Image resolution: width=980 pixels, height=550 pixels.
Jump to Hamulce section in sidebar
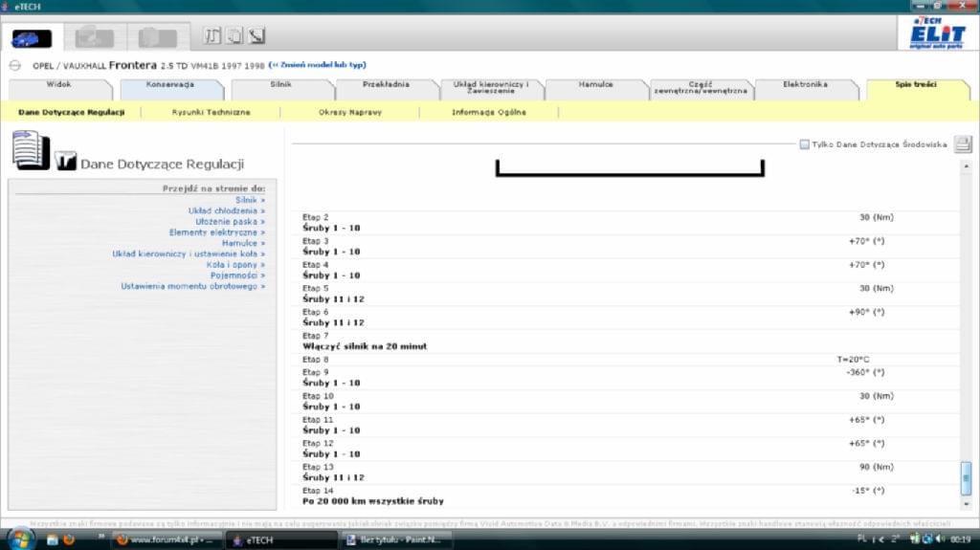click(x=244, y=243)
